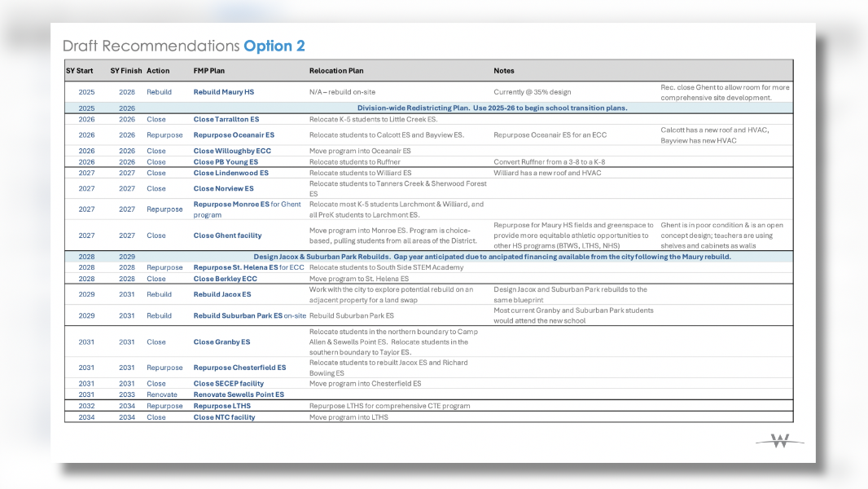Click the 'Action' column header
868x489 pixels.
[x=158, y=71]
